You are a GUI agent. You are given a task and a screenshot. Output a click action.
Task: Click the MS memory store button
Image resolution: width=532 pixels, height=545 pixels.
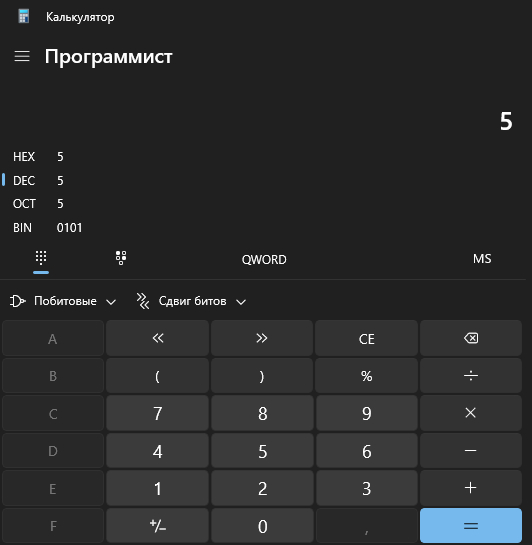482,259
